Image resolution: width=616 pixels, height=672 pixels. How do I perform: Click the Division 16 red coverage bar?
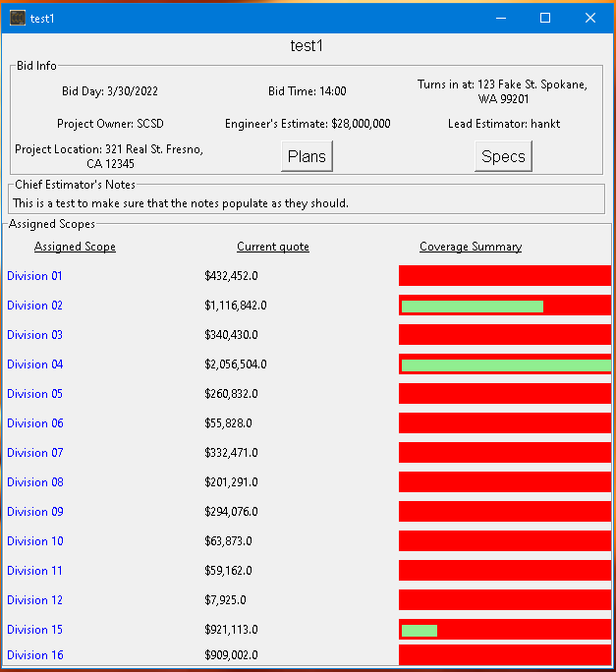(505, 655)
